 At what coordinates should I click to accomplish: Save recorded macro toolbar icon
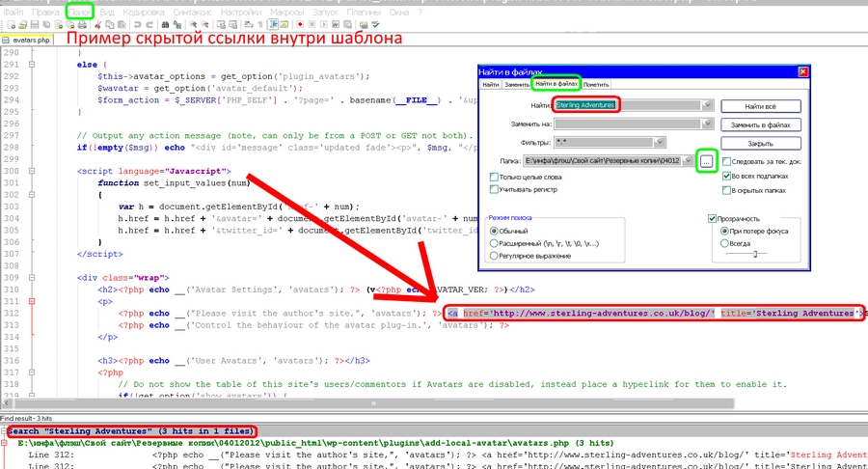click(x=347, y=25)
